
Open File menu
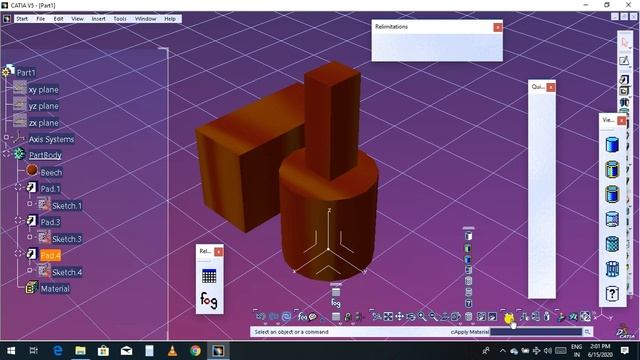pos(40,19)
